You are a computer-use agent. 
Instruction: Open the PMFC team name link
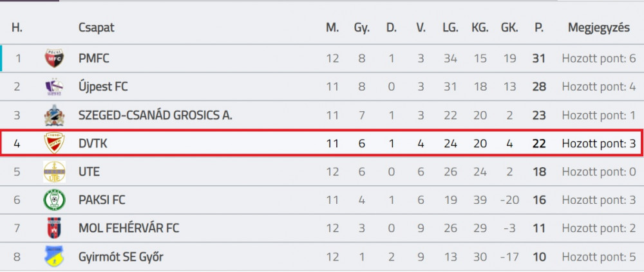94,59
